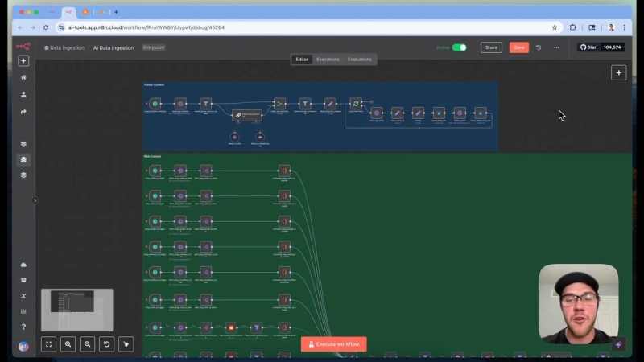Open Insights chart icon in sidebar
Image resolution: width=644 pixels, height=362 pixels.
click(23, 311)
